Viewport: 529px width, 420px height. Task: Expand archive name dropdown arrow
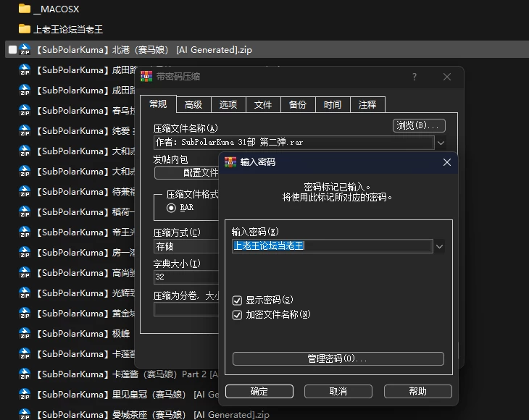tap(441, 143)
